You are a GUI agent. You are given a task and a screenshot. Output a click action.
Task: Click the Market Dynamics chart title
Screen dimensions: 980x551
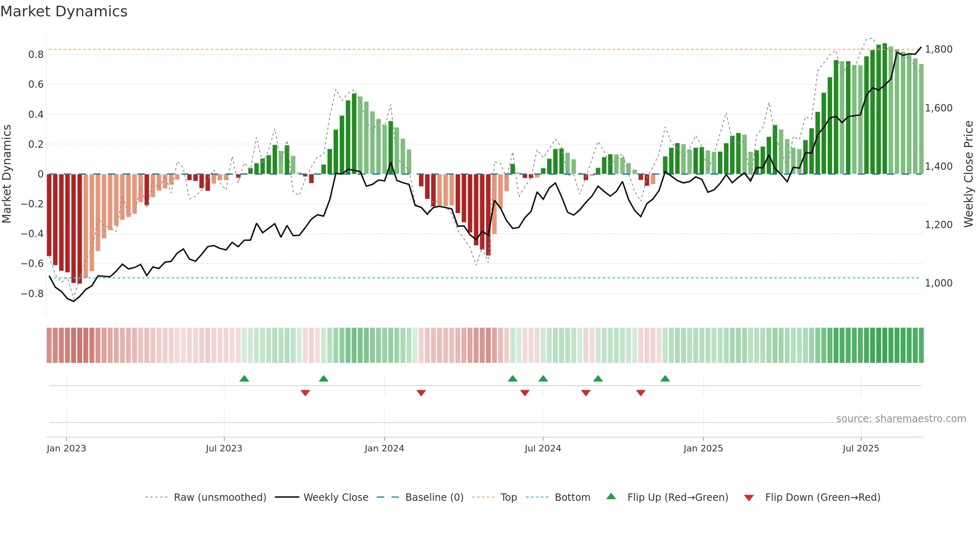coord(64,11)
